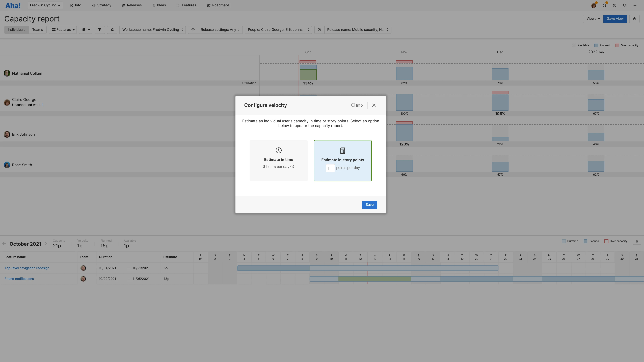This screenshot has width=644, height=362.
Task: Open the Views dropdown
Action: pyautogui.click(x=593, y=19)
